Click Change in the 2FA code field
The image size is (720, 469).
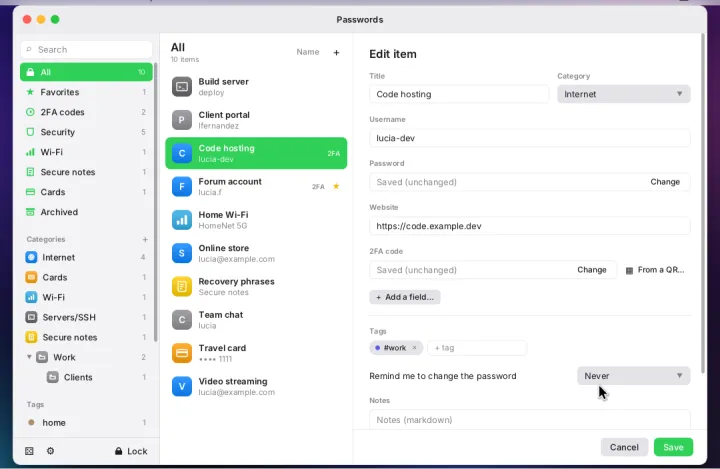pyautogui.click(x=591, y=270)
